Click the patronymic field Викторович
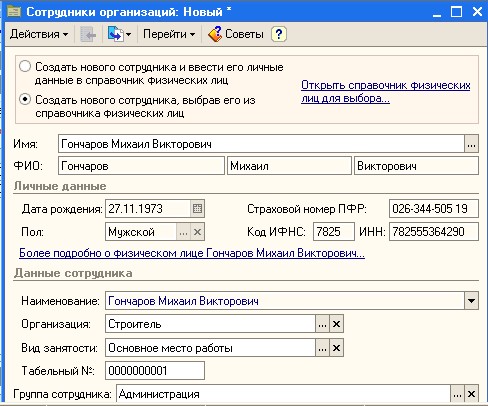Image resolution: width=488 pixels, height=406 pixels. pos(416,166)
